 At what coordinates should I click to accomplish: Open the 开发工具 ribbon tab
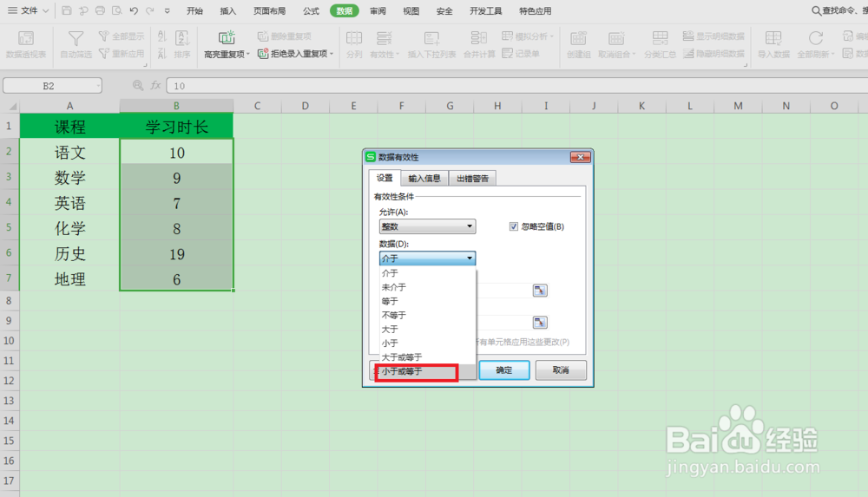(485, 10)
